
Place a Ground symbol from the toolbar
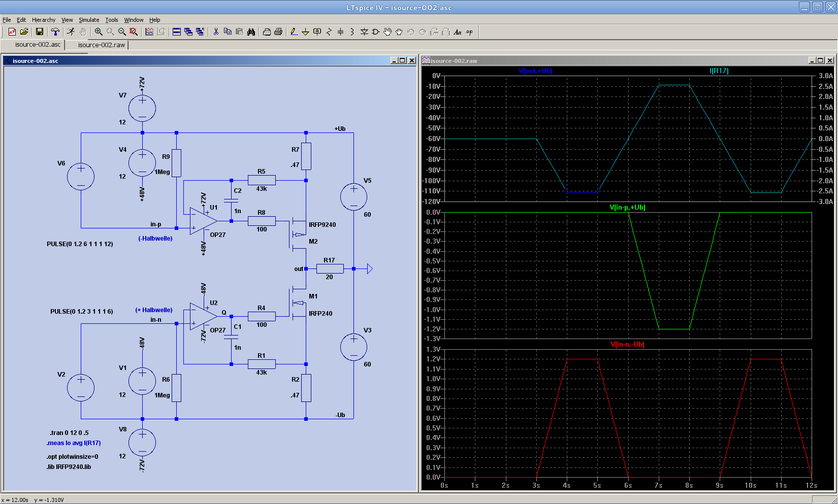coord(305,31)
